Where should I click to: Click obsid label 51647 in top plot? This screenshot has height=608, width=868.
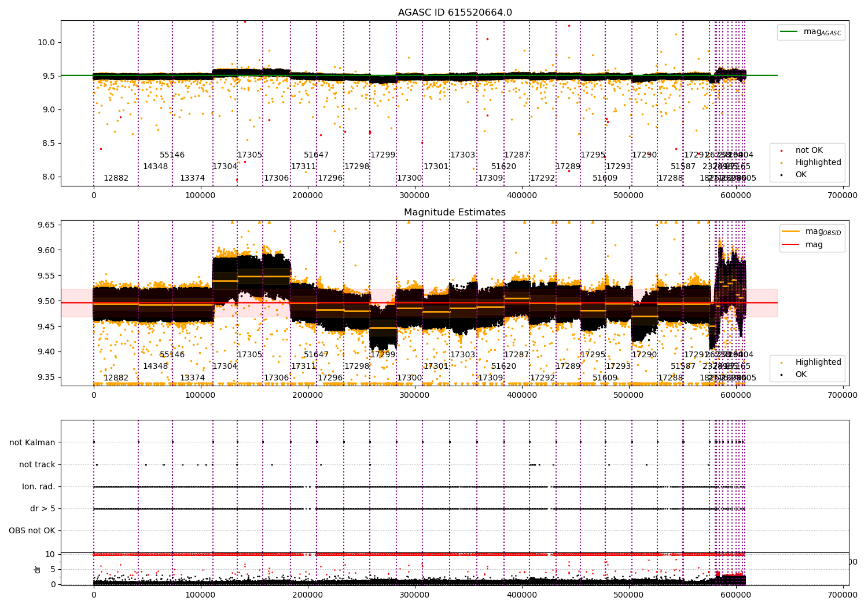[x=317, y=155]
